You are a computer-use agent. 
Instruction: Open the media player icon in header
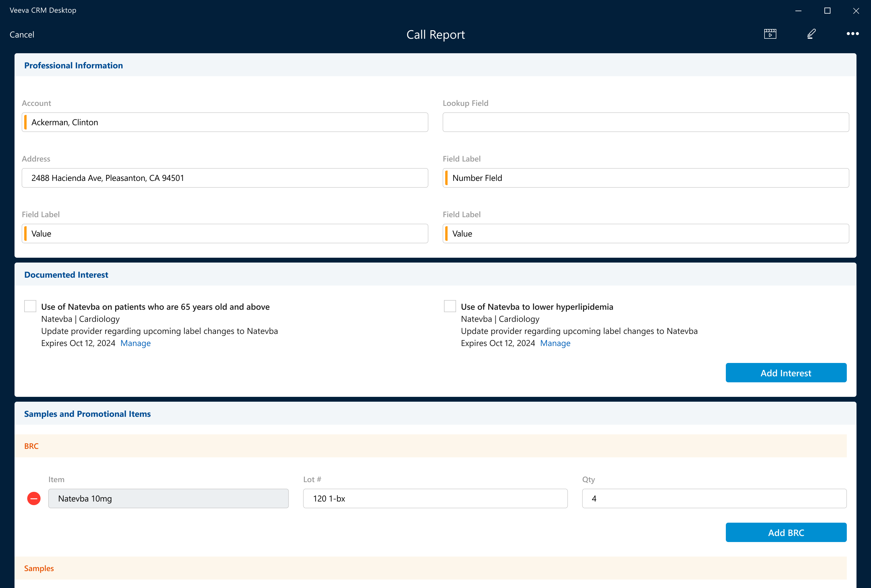(770, 34)
